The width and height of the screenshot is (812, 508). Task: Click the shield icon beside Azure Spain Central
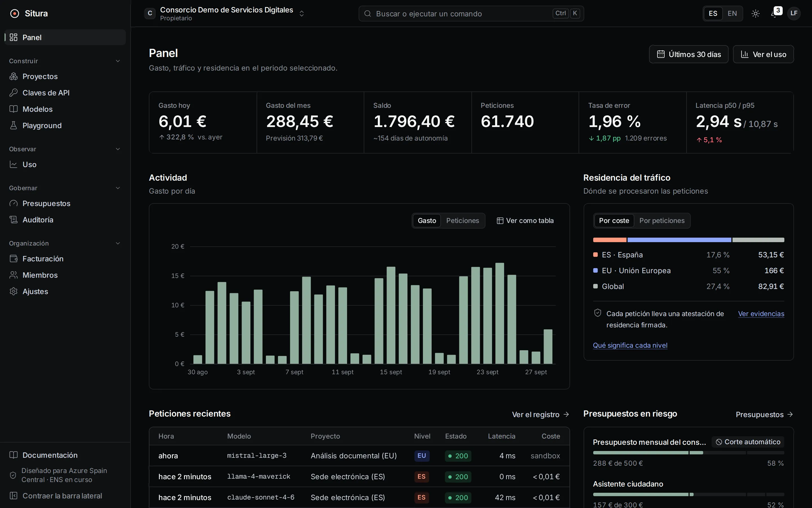click(13, 475)
